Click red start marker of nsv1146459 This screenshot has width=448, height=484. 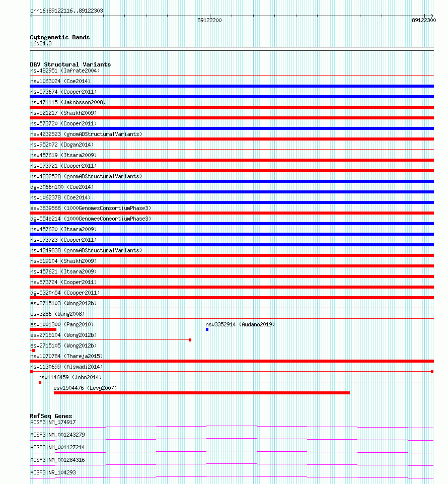[40, 382]
